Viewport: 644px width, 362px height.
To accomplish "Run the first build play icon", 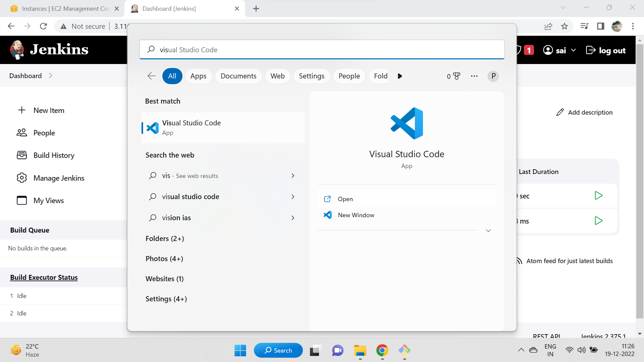I will pos(598,196).
